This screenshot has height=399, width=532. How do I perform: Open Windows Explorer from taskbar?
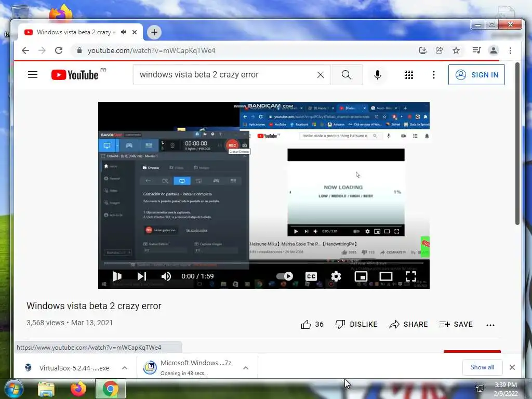pyautogui.click(x=46, y=389)
